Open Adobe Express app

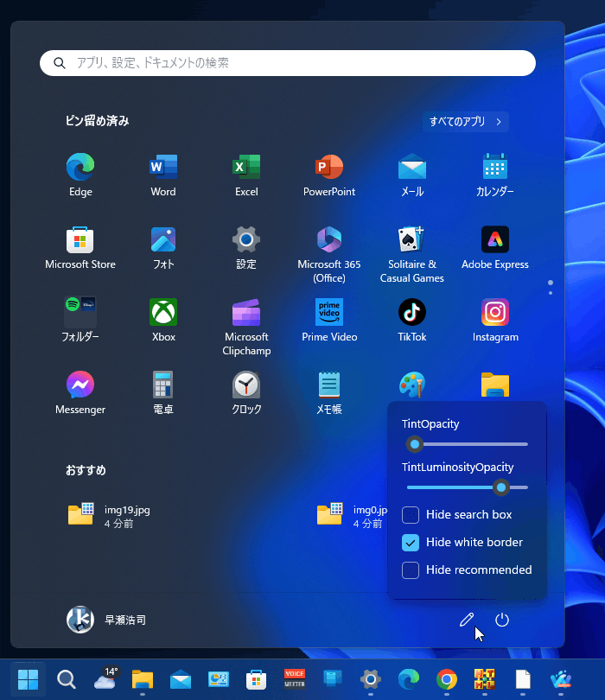494,248
